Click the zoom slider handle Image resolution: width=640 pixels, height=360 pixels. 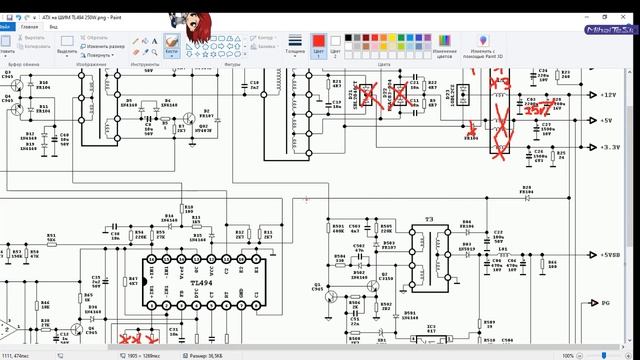pos(604,356)
